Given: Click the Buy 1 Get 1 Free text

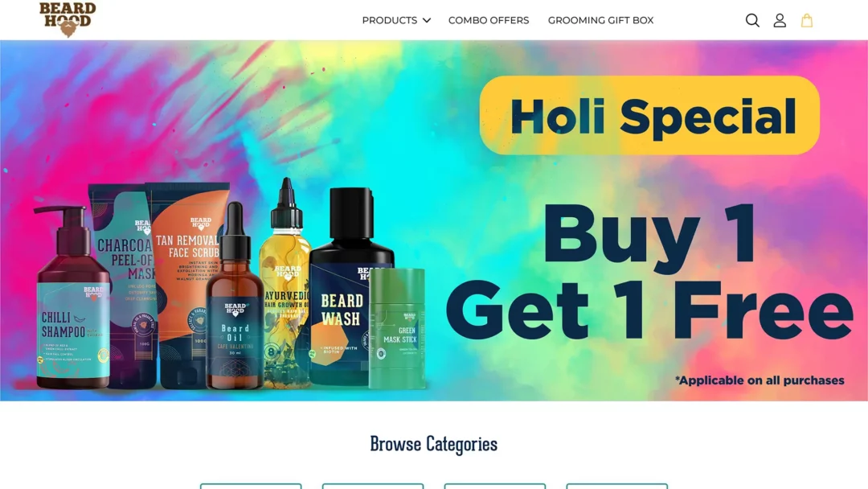Looking at the screenshot, I should (649, 271).
